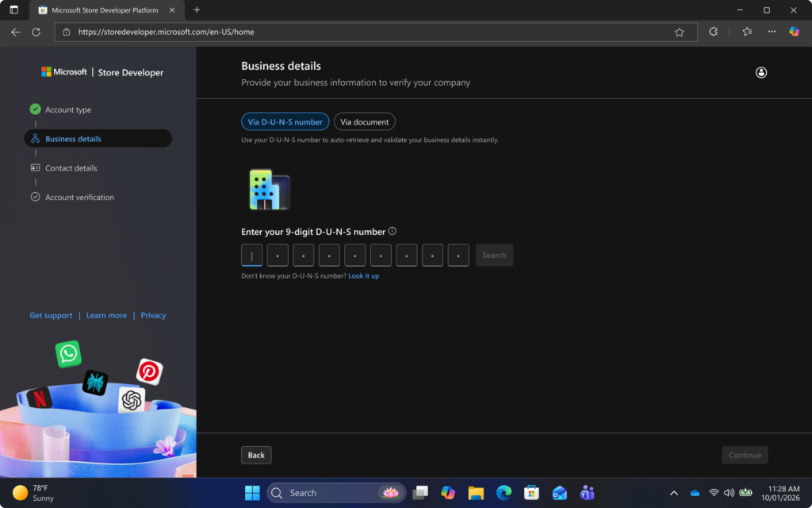Open the user account profile icon
The height and width of the screenshot is (508, 812).
point(760,72)
